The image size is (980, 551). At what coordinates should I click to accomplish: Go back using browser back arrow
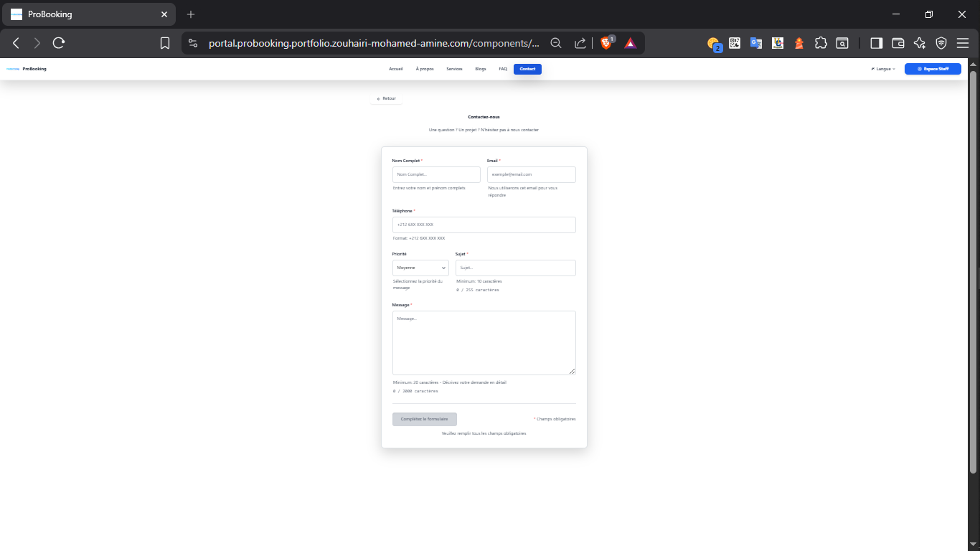(16, 43)
